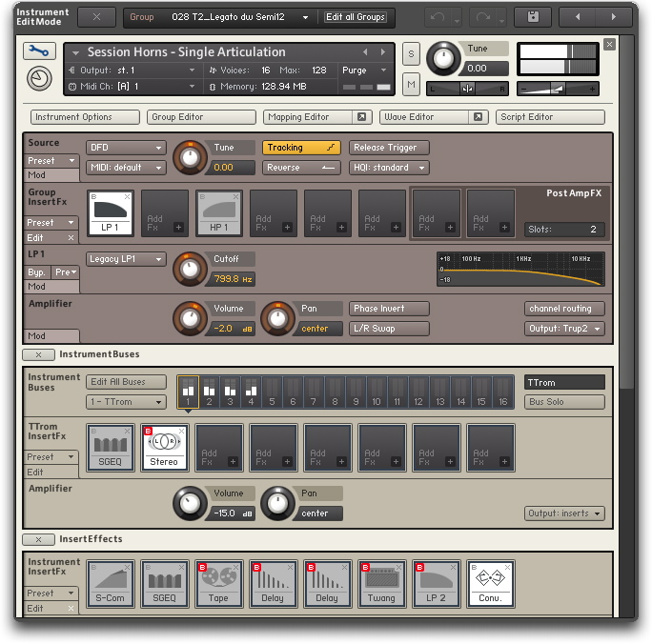Click the Amplifier Mod button

51,336
